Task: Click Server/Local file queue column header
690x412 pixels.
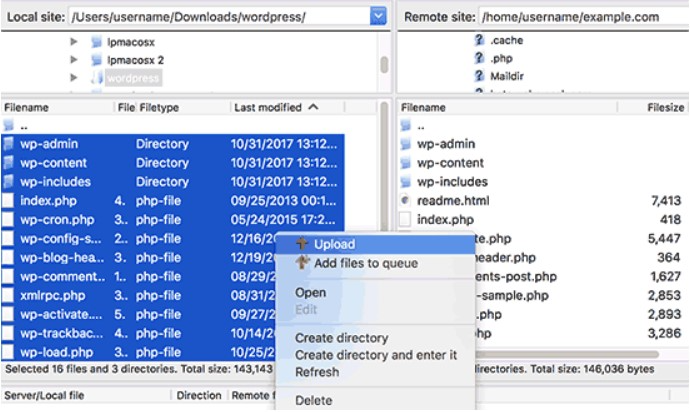Action: [44, 395]
